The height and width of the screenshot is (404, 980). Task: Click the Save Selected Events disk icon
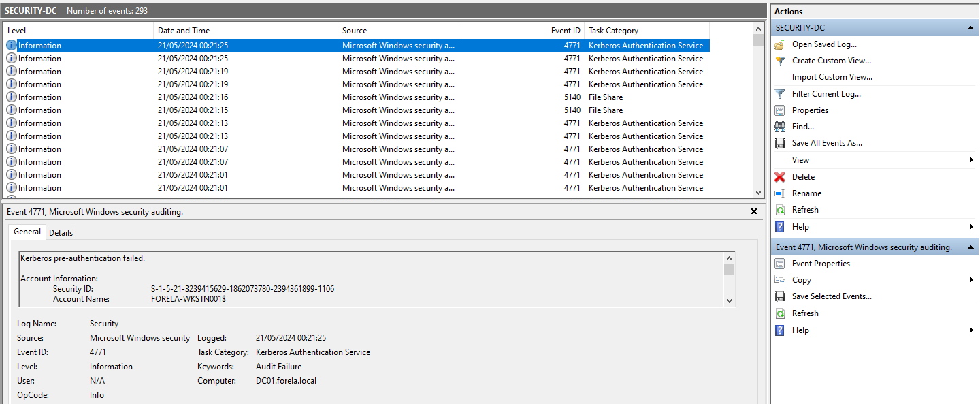point(780,296)
